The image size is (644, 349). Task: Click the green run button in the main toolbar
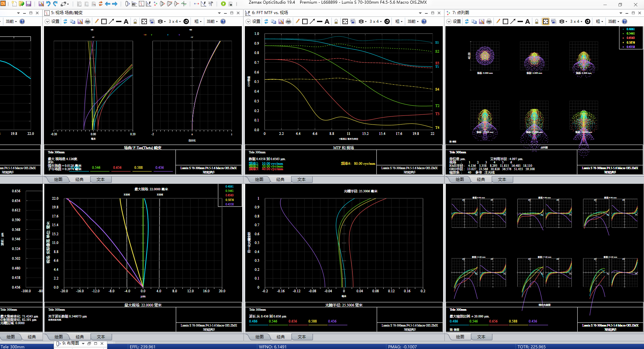[x=223, y=4]
